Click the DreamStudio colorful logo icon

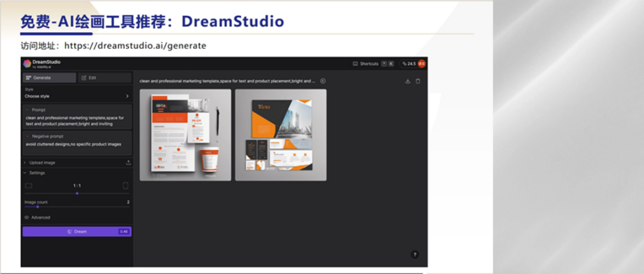tap(27, 63)
